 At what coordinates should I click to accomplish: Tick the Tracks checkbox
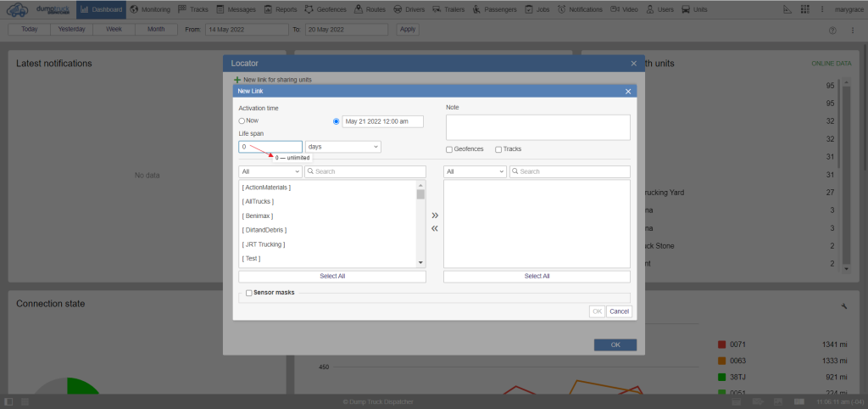(x=498, y=149)
